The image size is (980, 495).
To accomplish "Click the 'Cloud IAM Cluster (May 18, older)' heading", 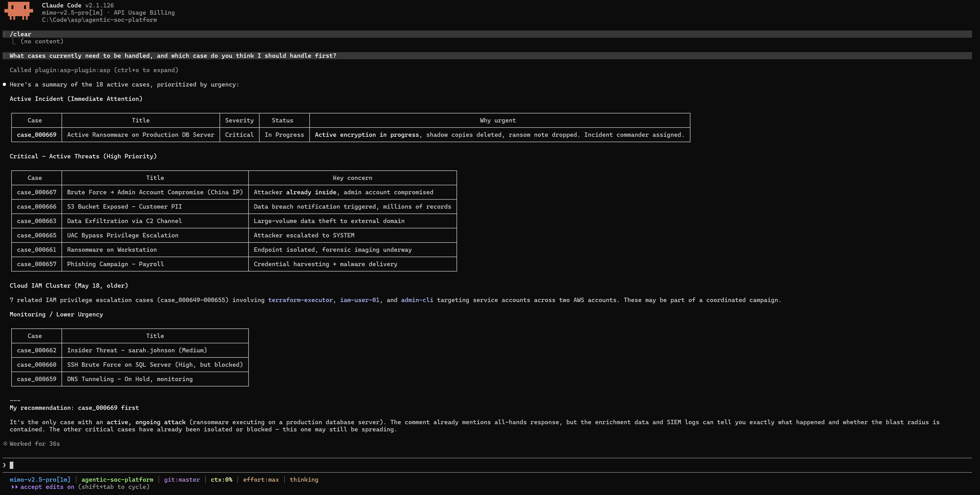I will tap(69, 286).
